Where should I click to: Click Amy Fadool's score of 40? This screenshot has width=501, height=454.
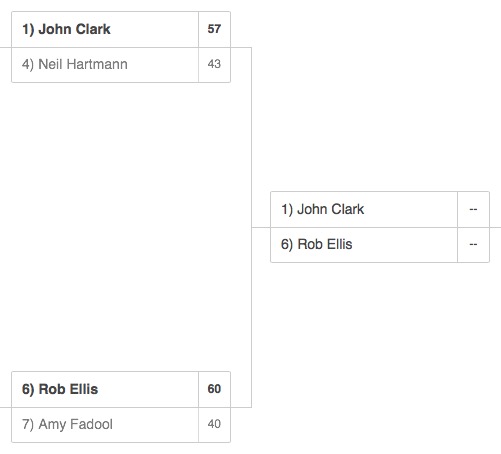(x=214, y=424)
